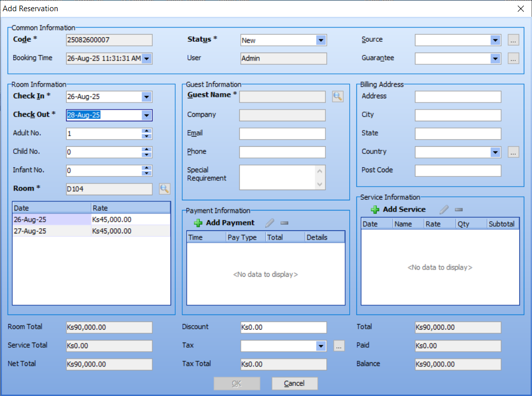The width and height of the screenshot is (532, 396).
Task: Increase Adult No. with up arrow
Action: (147, 131)
